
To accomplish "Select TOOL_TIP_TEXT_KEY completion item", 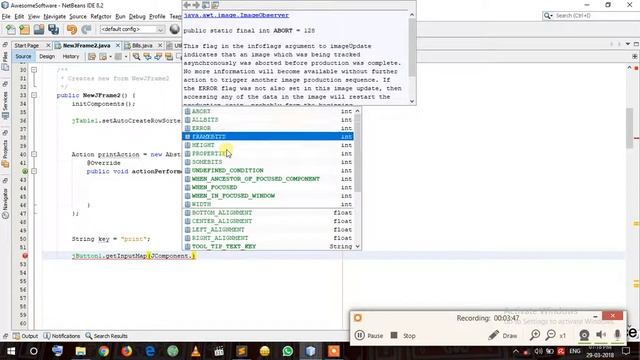I will pyautogui.click(x=269, y=246).
